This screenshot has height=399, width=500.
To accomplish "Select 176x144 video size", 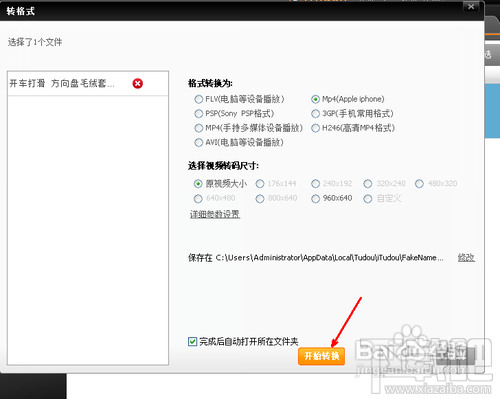I will (260, 184).
